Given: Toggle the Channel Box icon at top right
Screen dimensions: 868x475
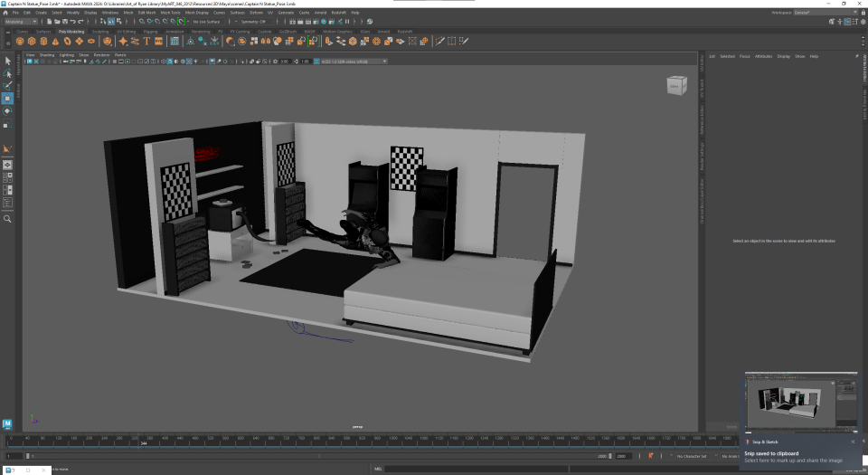Looking at the screenshot, I should (x=863, y=22).
